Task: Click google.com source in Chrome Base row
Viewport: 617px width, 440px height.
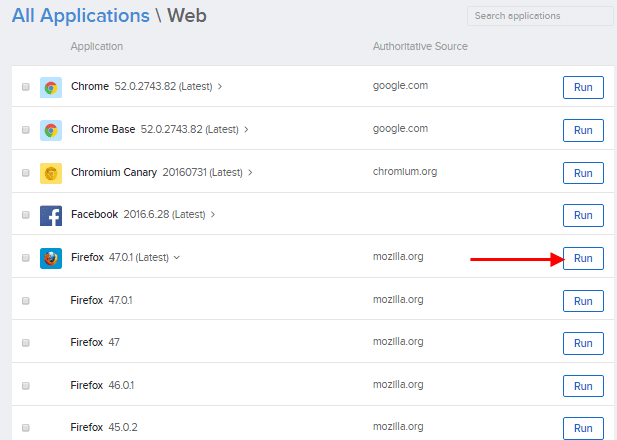Action: [401, 128]
